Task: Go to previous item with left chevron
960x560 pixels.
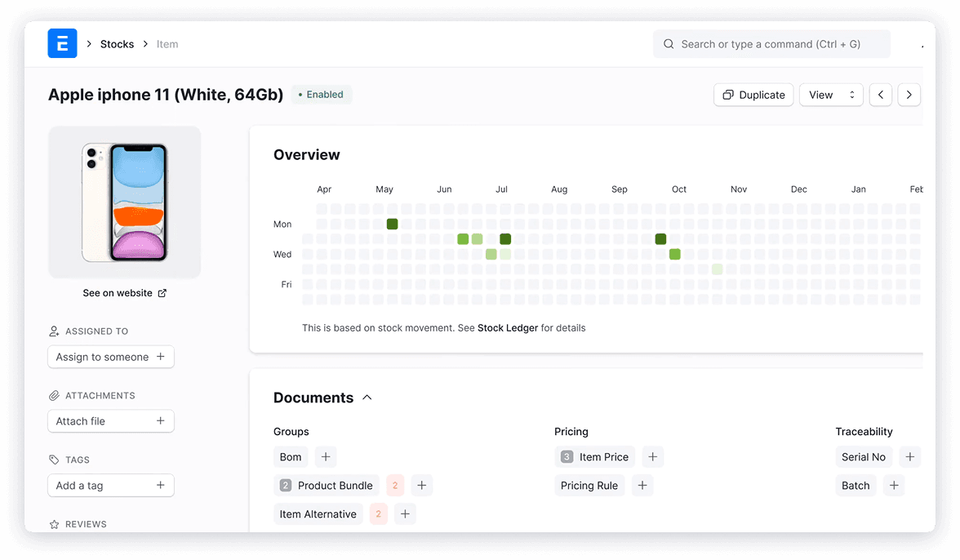Action: (x=880, y=95)
